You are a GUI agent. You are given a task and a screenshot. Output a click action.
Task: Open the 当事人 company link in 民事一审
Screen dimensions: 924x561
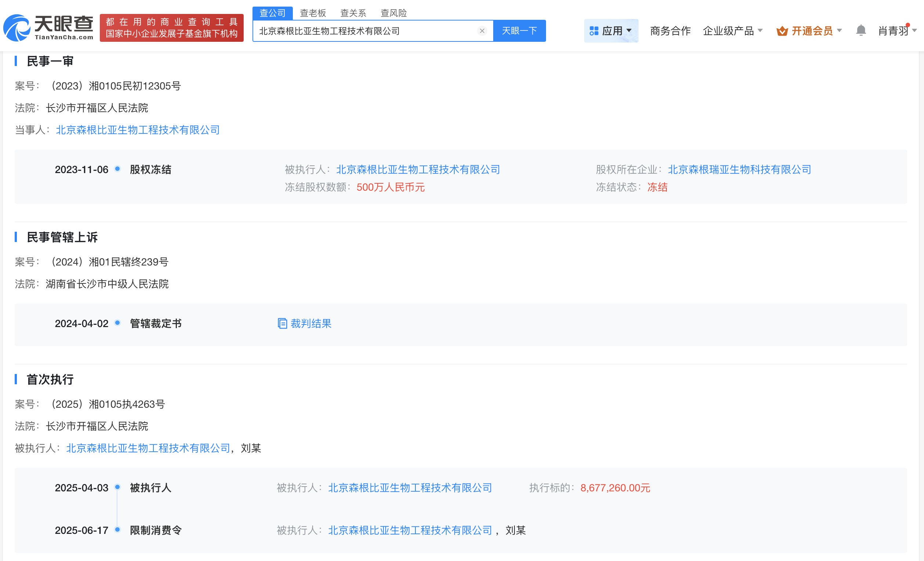pyautogui.click(x=138, y=130)
